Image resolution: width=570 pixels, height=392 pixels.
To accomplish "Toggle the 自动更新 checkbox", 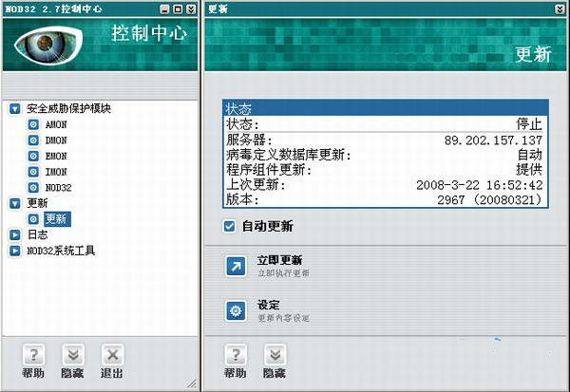I will [x=229, y=226].
